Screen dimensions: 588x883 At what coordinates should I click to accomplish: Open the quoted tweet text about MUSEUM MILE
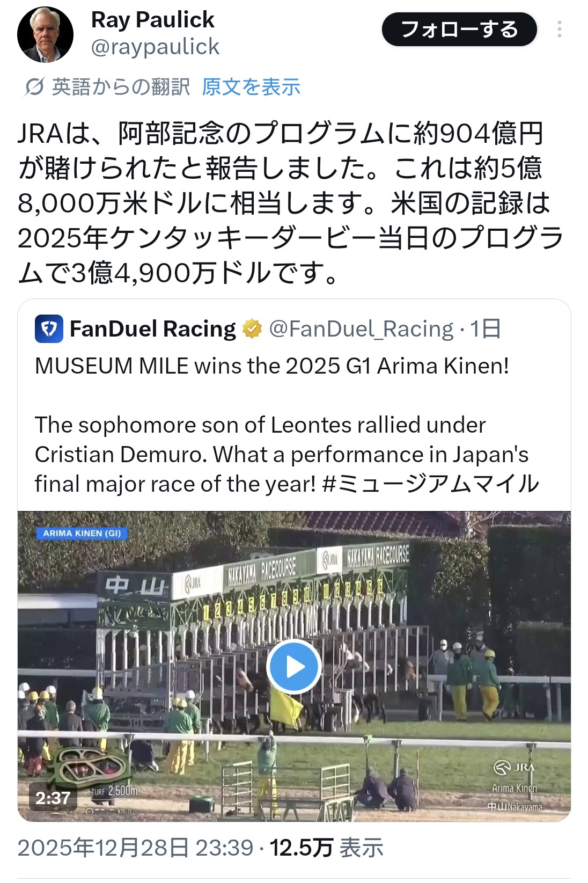(x=271, y=367)
